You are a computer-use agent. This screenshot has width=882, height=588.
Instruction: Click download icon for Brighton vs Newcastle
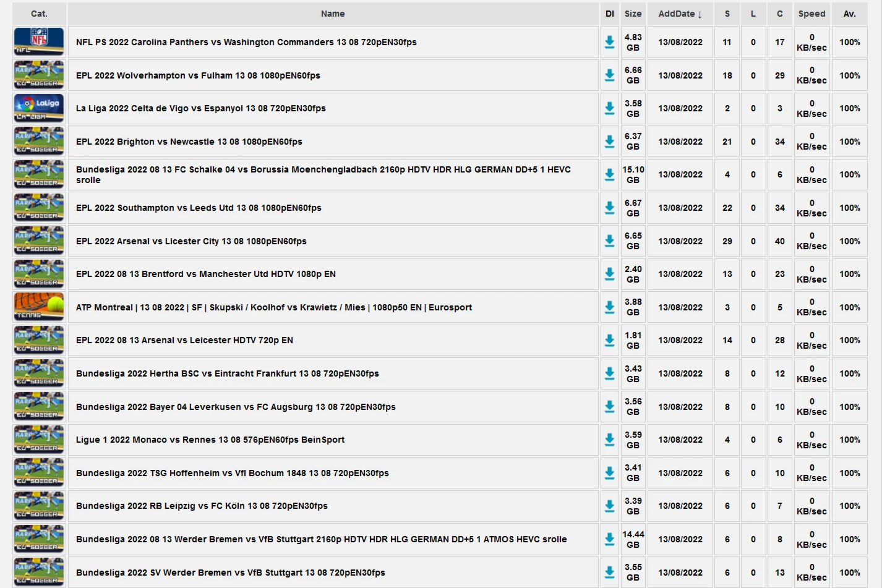(609, 142)
